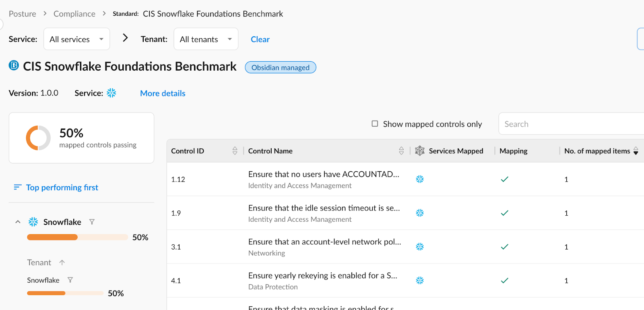The height and width of the screenshot is (310, 644).
Task: Click the Clear filters link
Action: pos(260,39)
